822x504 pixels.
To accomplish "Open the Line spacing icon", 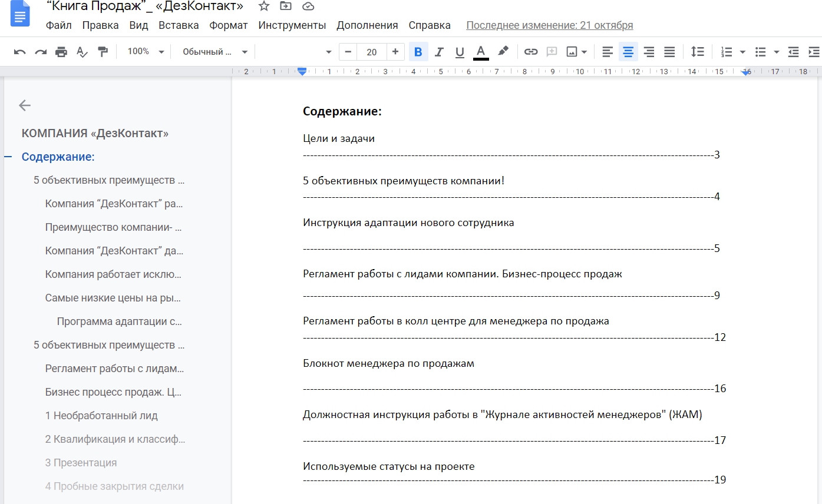I will click(x=698, y=52).
